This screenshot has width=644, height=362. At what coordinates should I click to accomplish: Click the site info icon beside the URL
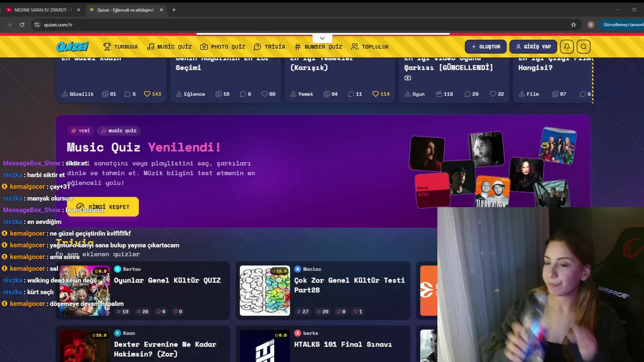[37, 25]
